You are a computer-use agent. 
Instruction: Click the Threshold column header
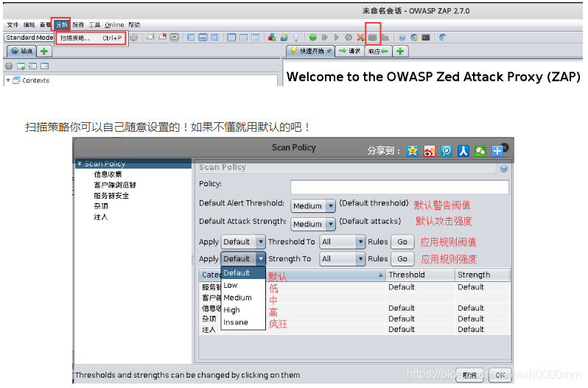(420, 275)
